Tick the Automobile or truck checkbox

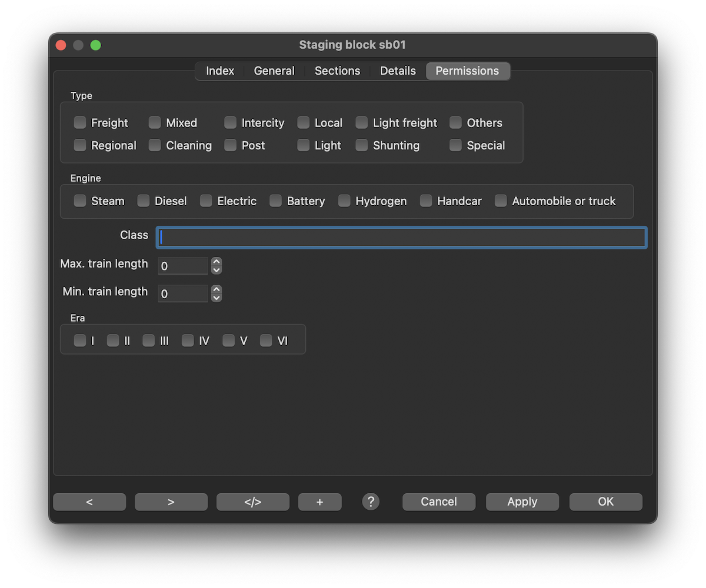pos(501,201)
